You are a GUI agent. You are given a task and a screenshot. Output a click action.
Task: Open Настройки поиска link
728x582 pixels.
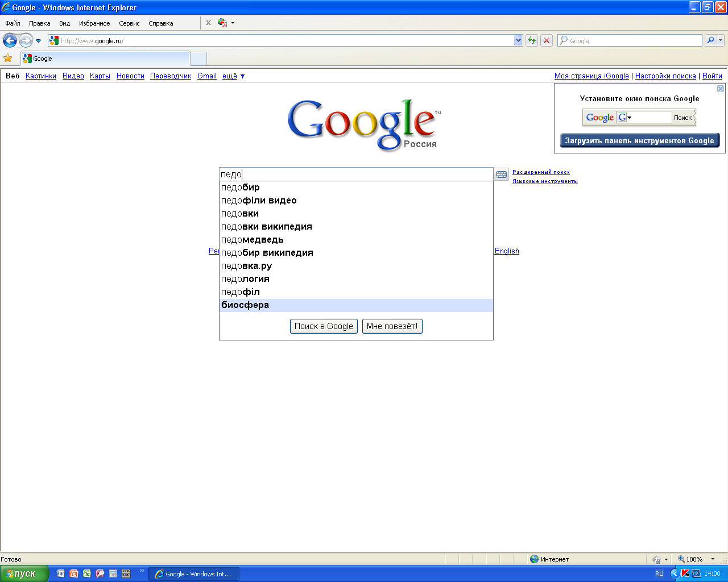coord(665,76)
